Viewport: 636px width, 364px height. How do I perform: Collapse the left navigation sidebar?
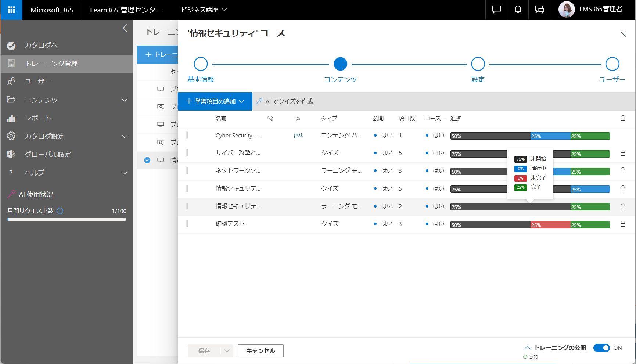(125, 28)
